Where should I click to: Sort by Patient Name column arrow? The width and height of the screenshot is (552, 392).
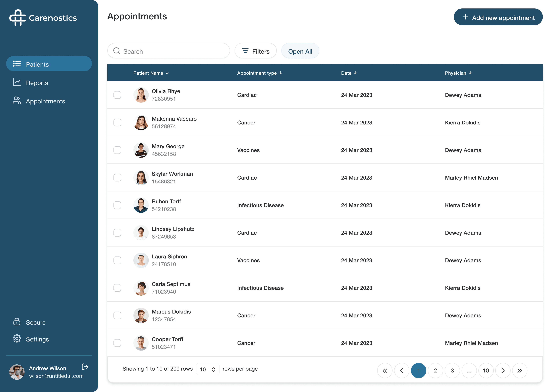point(167,73)
